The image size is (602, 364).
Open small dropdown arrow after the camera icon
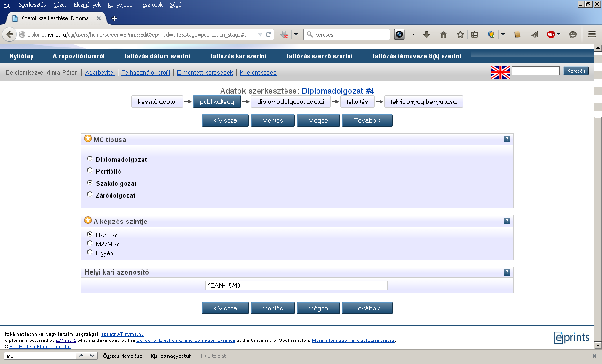[x=413, y=34]
